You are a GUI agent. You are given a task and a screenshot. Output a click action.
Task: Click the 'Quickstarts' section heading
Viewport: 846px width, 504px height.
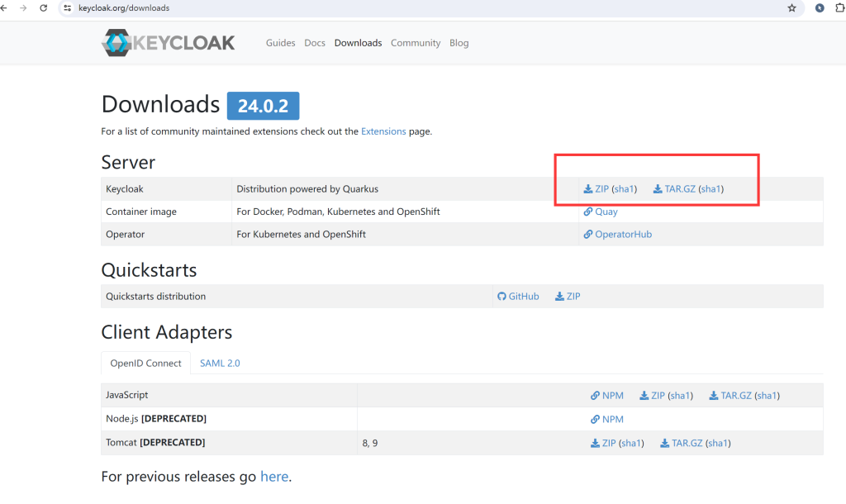point(149,270)
